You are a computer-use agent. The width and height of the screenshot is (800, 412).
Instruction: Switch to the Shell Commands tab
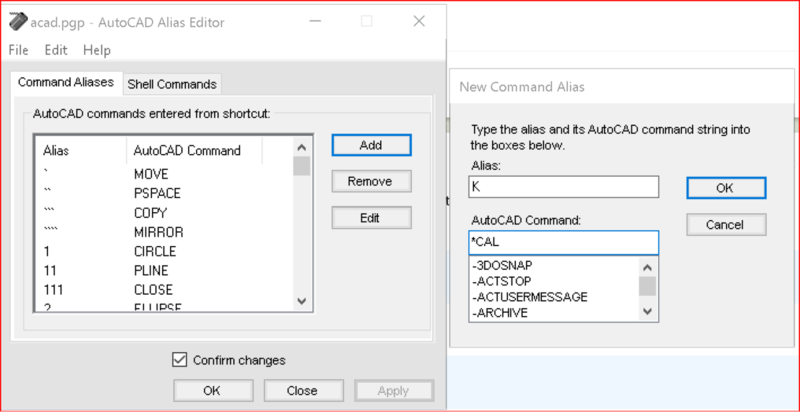172,84
